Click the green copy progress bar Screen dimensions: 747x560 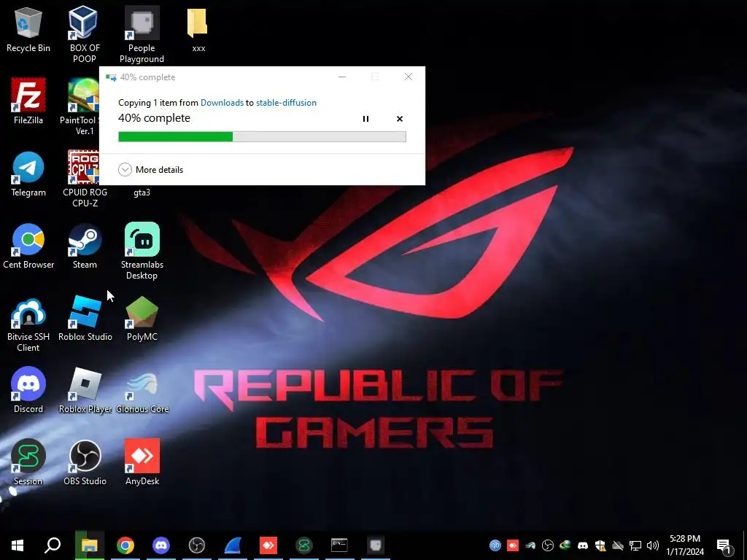coord(262,136)
